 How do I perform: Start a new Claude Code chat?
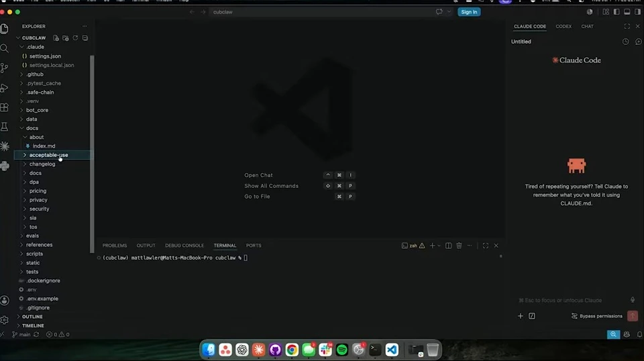638,42
